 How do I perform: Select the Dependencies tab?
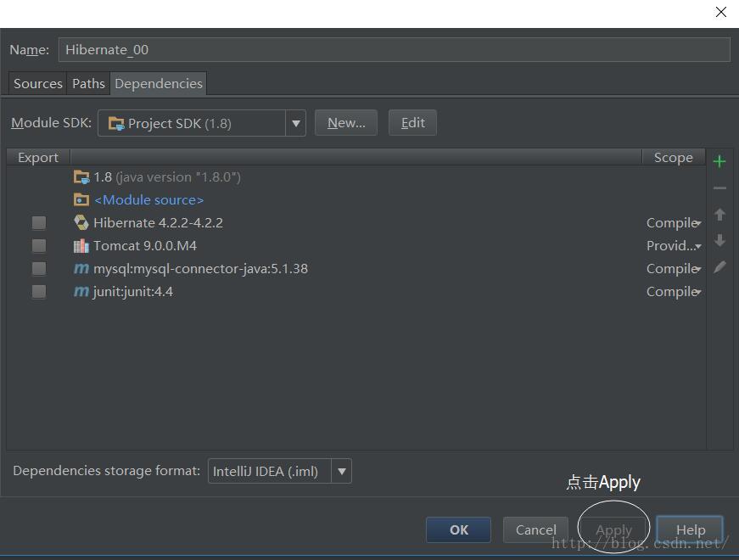point(159,84)
